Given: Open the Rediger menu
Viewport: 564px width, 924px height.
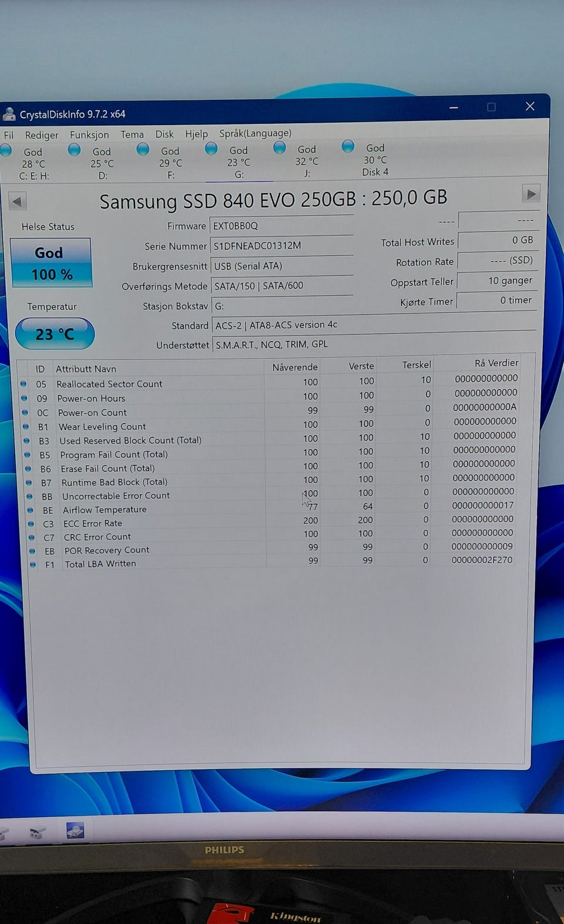Looking at the screenshot, I should coord(41,135).
